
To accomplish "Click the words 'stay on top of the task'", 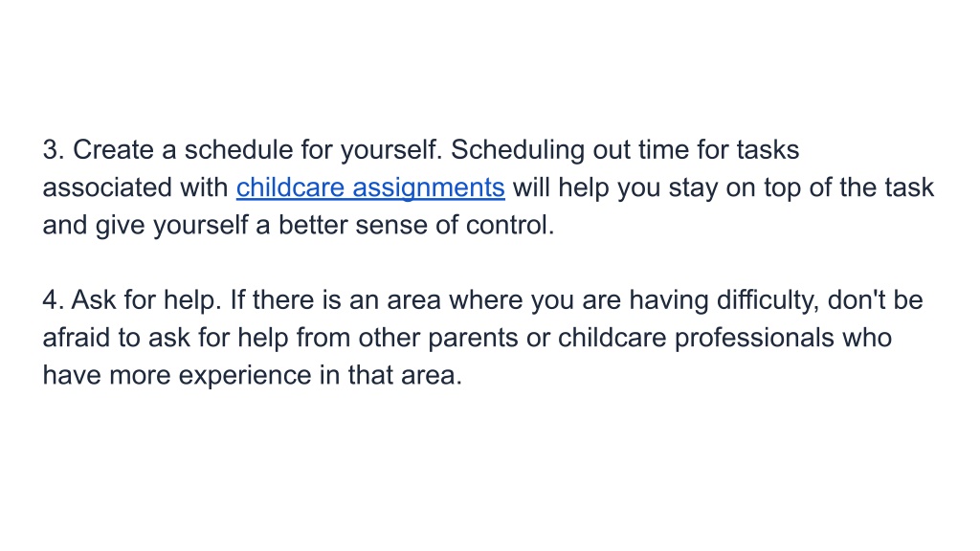I will pyautogui.click(x=801, y=187).
